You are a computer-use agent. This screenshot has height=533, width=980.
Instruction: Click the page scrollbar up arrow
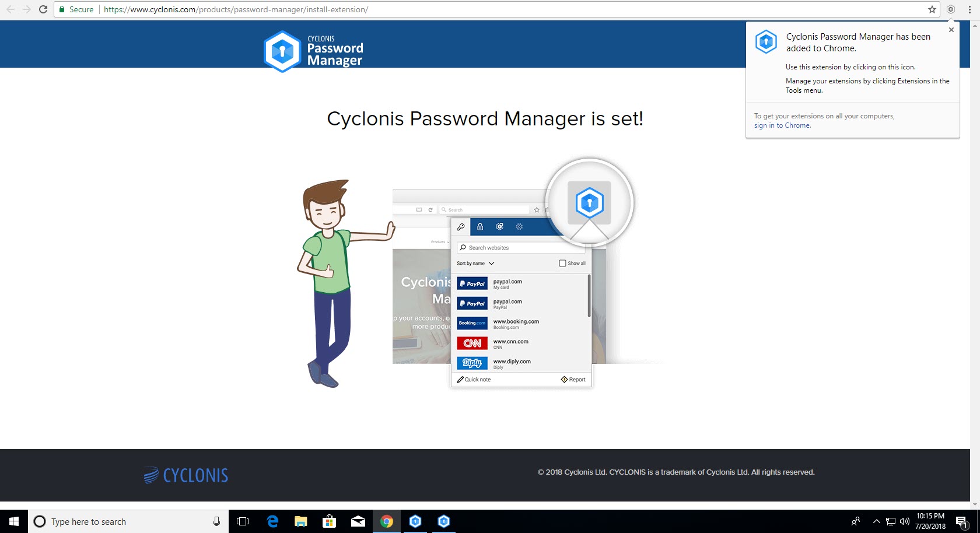click(x=975, y=25)
